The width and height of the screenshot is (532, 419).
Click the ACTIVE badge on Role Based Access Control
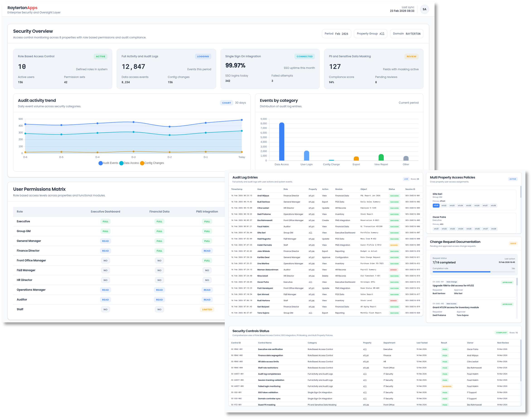[100, 56]
